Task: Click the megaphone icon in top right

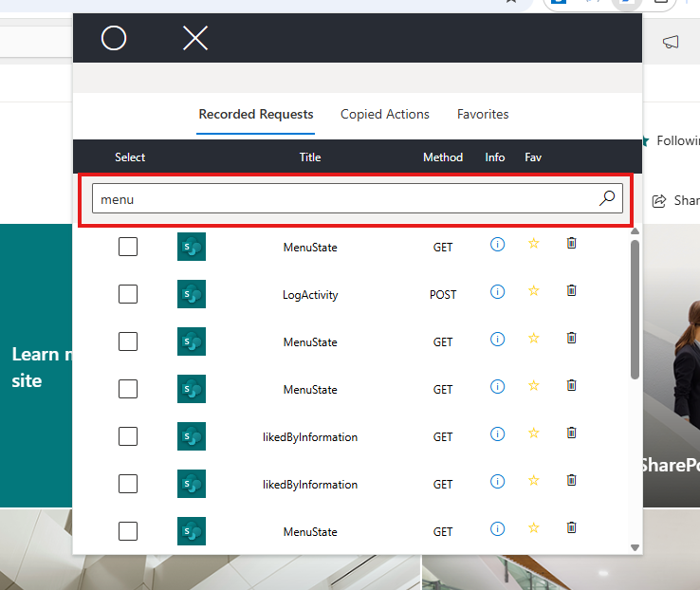Action: pyautogui.click(x=671, y=42)
